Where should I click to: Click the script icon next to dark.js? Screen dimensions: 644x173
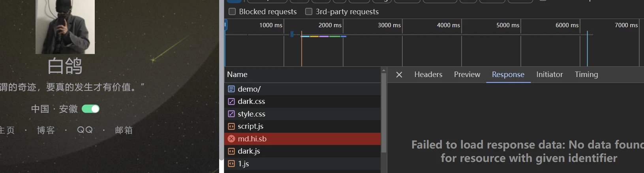[x=231, y=151]
